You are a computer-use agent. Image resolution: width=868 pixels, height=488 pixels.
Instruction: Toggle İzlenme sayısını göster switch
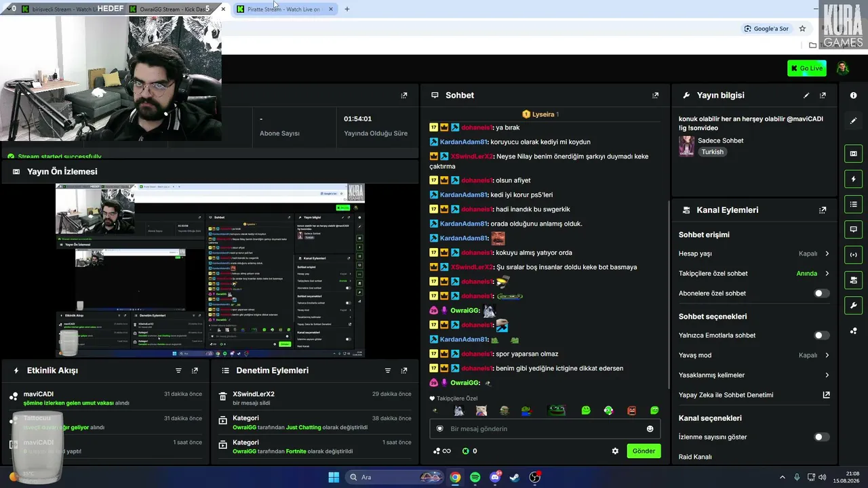coord(821,437)
